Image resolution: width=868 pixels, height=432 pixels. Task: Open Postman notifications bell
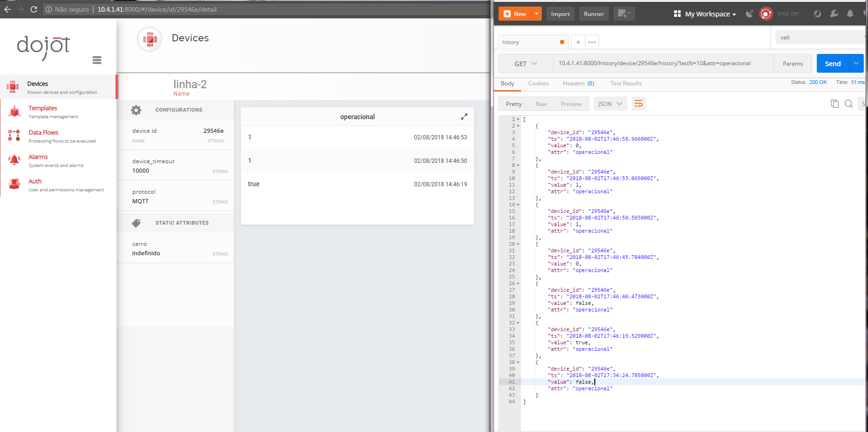[x=850, y=14]
